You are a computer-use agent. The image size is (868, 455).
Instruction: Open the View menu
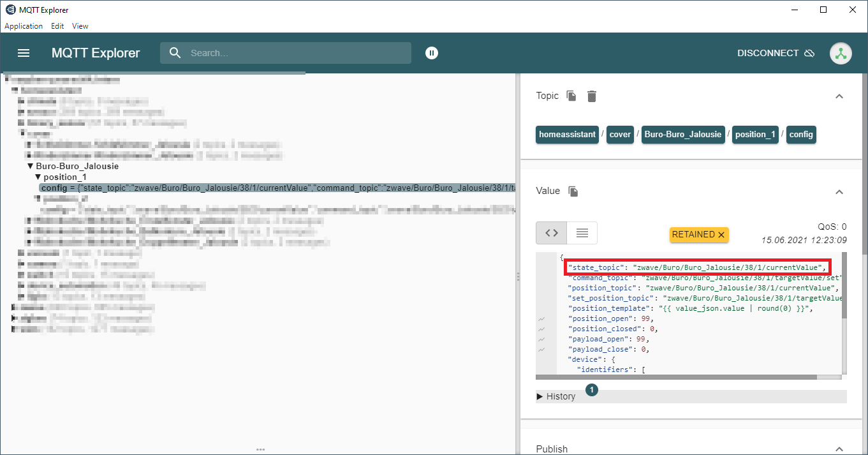point(80,26)
